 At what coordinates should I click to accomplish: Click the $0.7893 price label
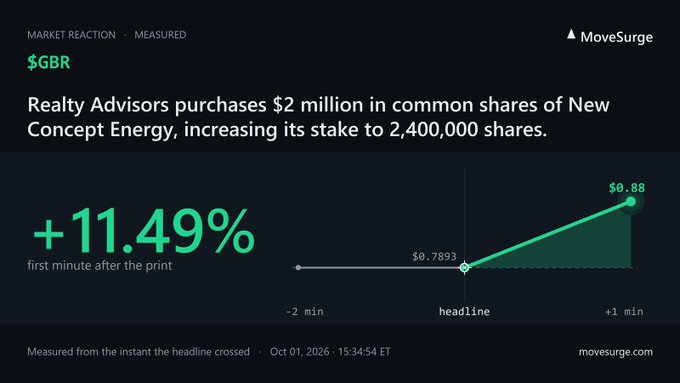tap(434, 256)
